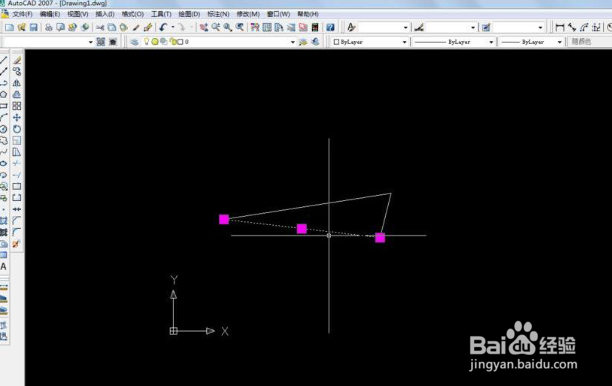612x386 pixels.
Task: Open the 帮助(H) menu
Action: (308, 14)
